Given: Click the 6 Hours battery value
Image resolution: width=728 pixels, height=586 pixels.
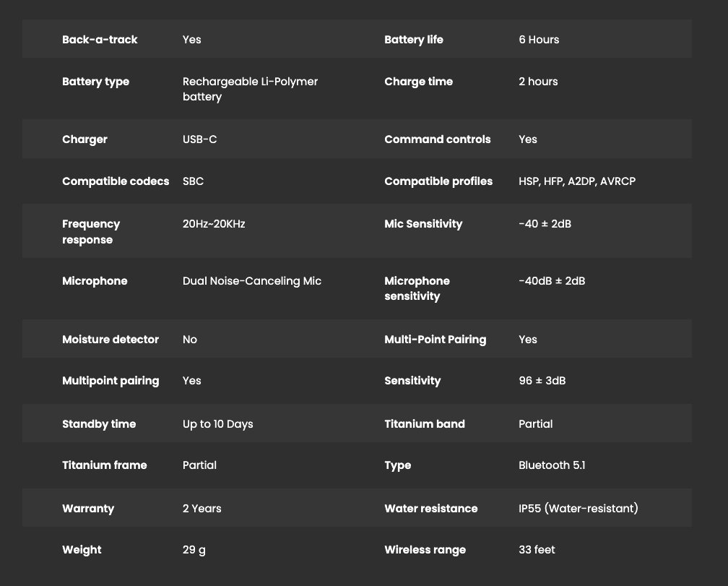Looking at the screenshot, I should tap(539, 40).
